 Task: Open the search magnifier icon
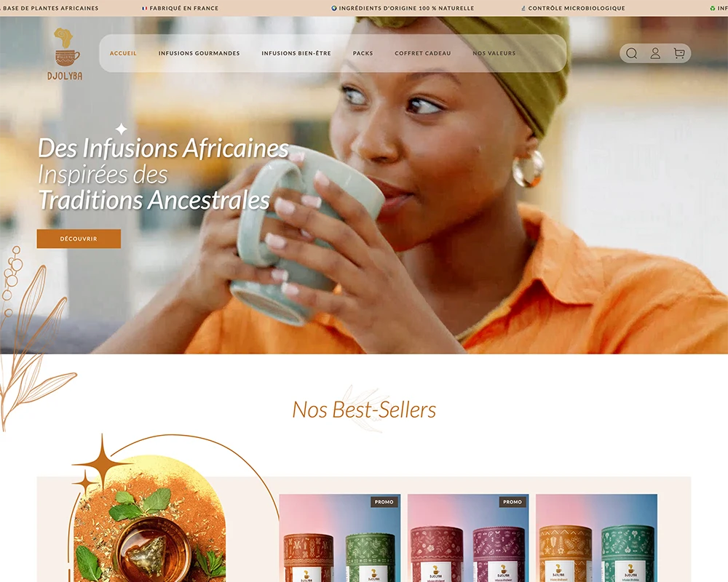point(631,53)
